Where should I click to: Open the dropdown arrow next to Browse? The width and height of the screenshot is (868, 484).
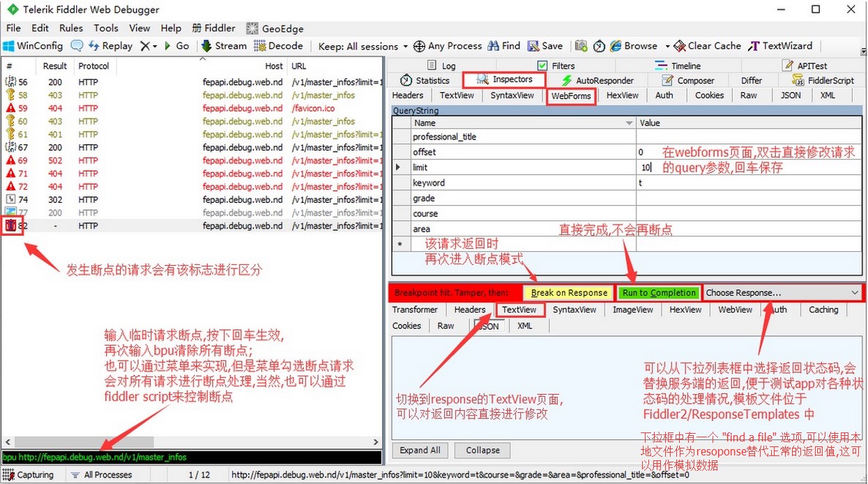point(667,46)
